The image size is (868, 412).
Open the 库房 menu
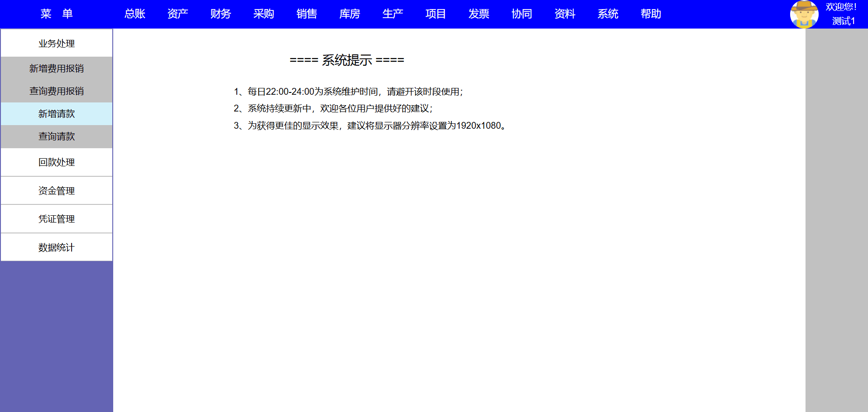(350, 14)
